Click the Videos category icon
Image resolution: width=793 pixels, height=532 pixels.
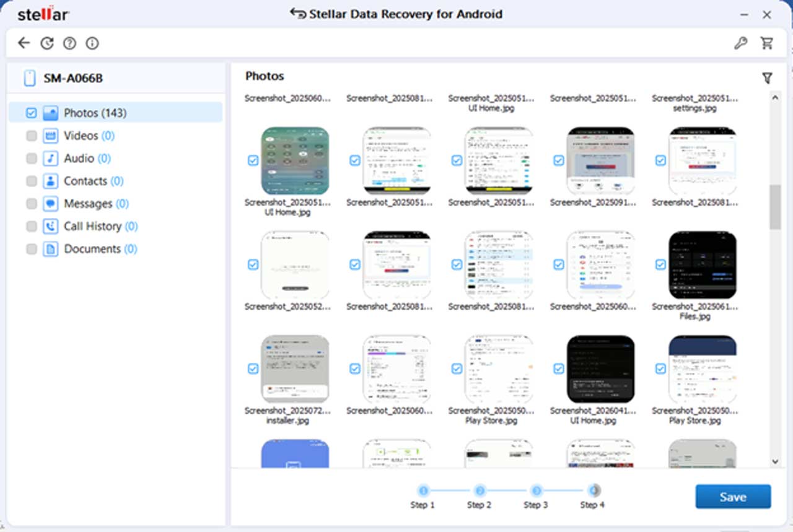(x=50, y=136)
